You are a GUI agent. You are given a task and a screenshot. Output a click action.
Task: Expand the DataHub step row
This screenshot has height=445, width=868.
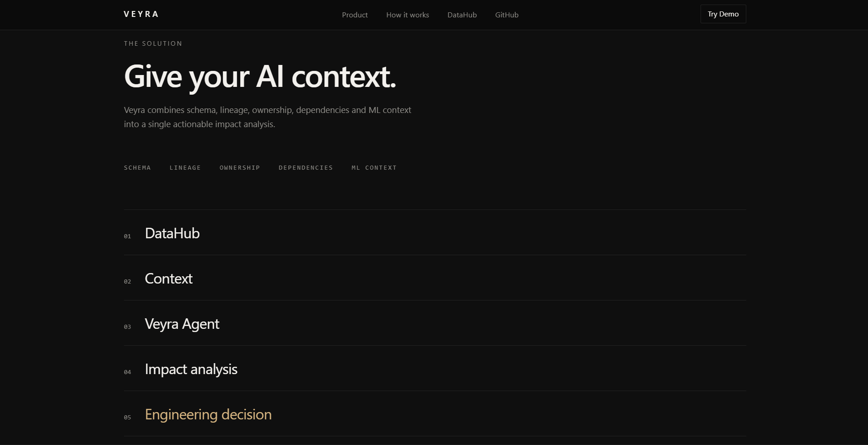click(x=435, y=233)
